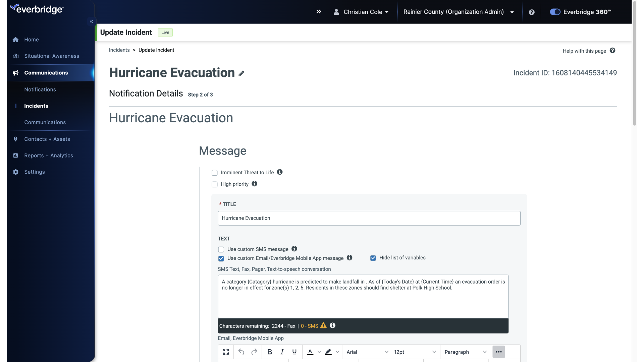Open the text color dropdown arrow
This screenshot has width=644, height=362.
(319, 352)
